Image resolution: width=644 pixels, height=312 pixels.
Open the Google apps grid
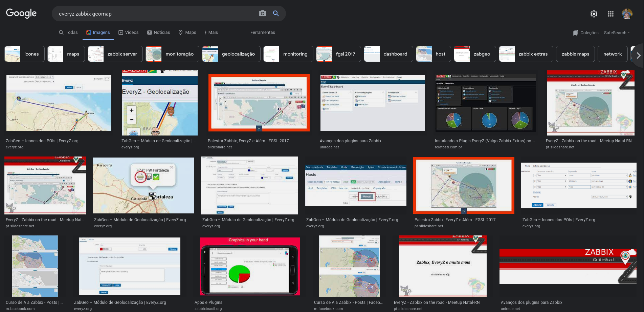tap(611, 14)
